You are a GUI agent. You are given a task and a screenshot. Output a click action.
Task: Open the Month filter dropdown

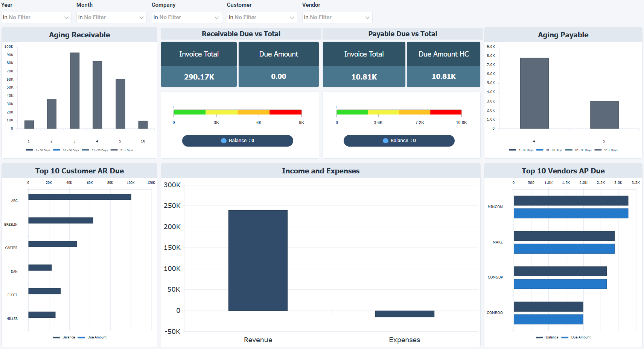pyautogui.click(x=111, y=17)
